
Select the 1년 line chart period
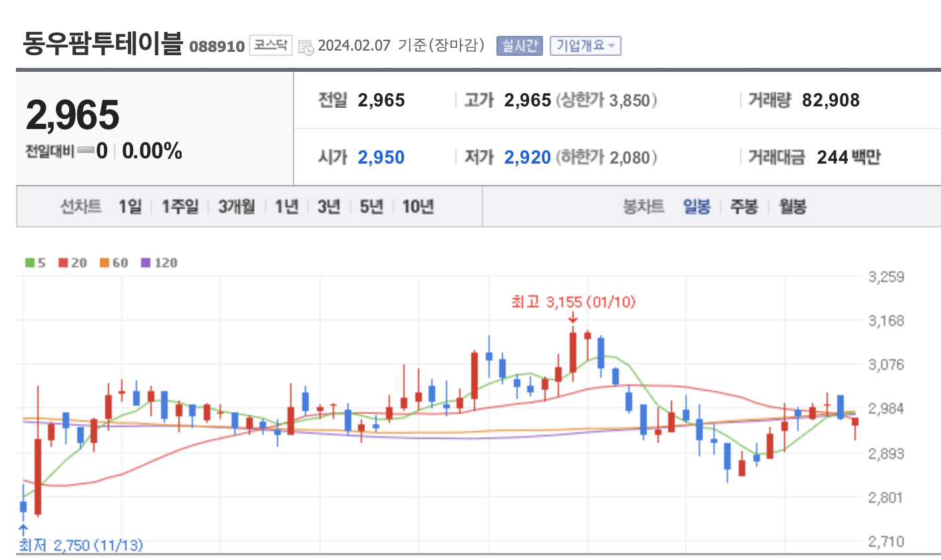click(287, 207)
